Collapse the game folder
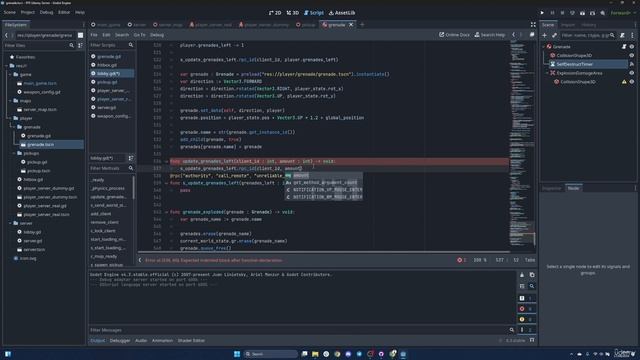Screen dimensions: 640x360 (x=10, y=74)
